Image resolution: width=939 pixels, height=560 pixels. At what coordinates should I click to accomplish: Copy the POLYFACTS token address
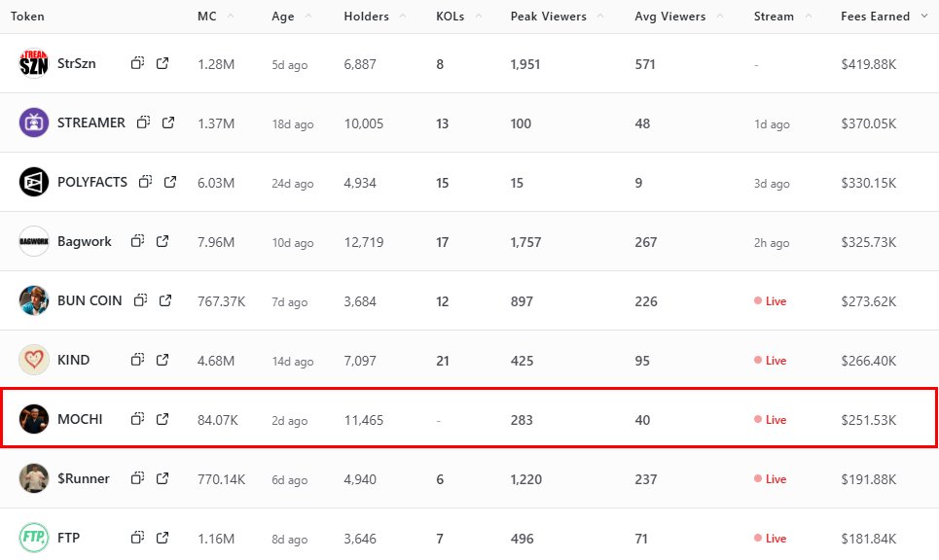146,182
